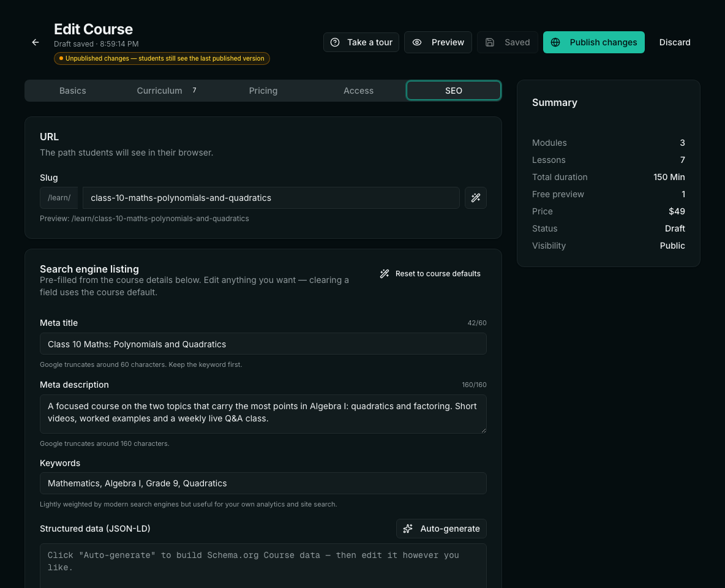The width and height of the screenshot is (725, 588).
Task: Open the Curriculum tab
Action: pyautogui.click(x=167, y=91)
